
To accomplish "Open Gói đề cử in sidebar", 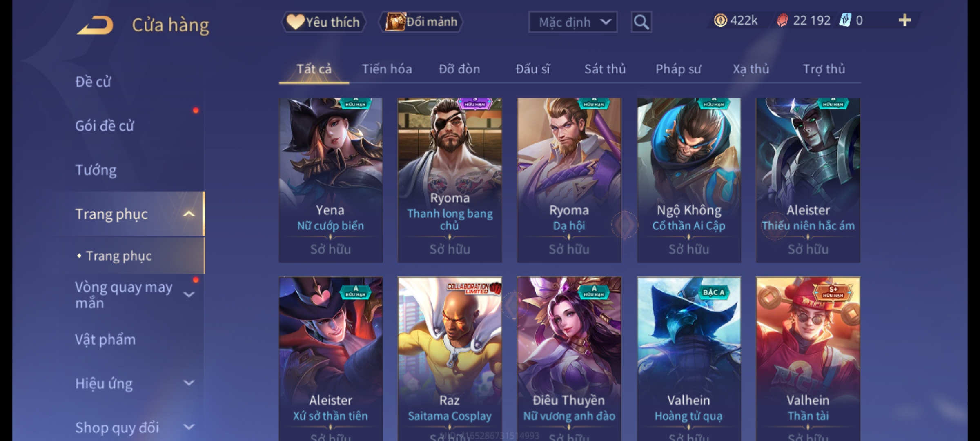I will click(x=105, y=126).
